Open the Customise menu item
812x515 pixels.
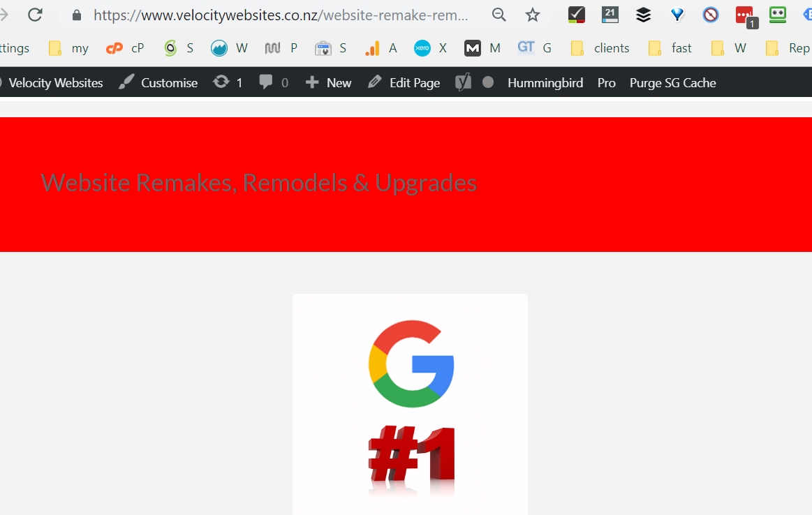[158, 82]
